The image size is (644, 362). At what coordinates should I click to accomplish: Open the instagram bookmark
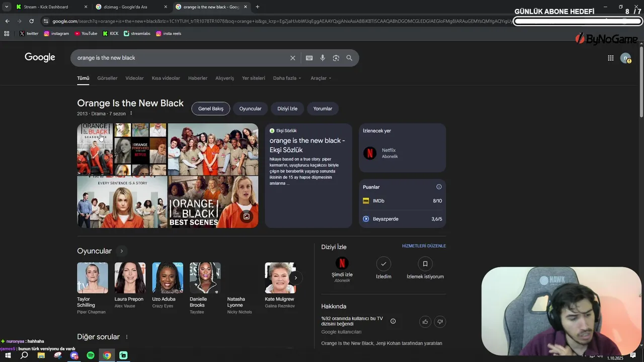point(56,33)
